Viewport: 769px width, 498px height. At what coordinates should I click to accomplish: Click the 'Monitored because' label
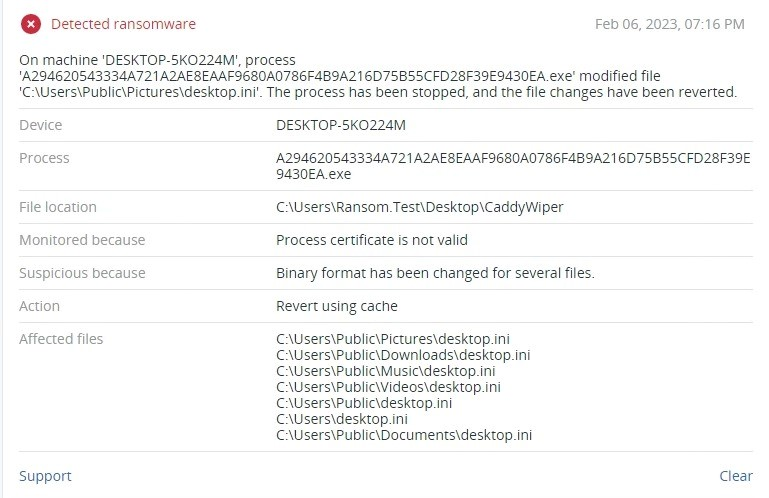click(82, 240)
